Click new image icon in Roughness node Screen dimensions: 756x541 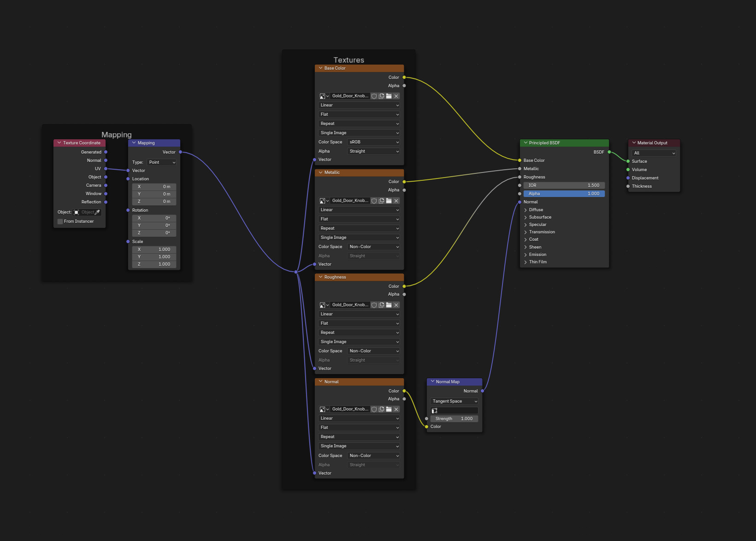[382, 305]
